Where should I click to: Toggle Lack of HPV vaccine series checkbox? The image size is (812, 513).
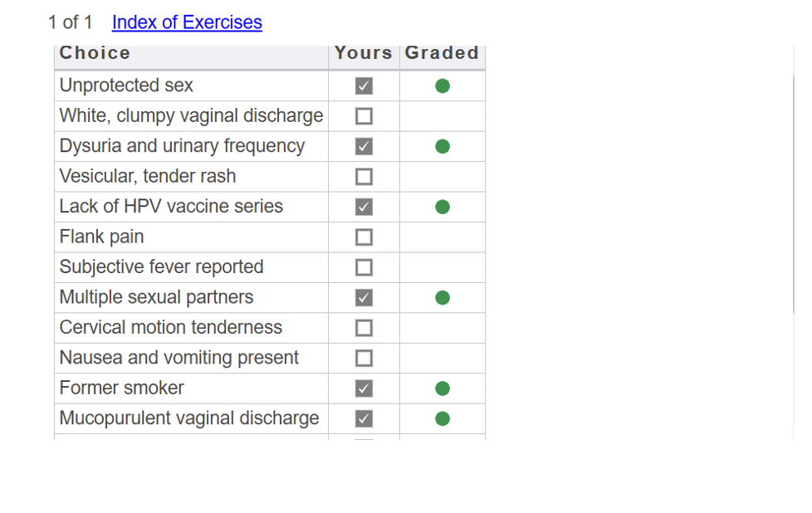click(x=364, y=207)
